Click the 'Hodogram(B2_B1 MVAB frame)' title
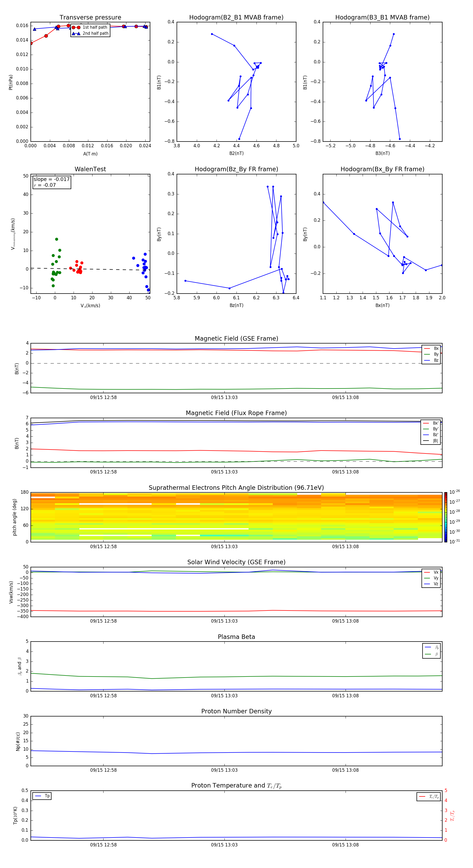Image resolution: width=473 pixels, height=868 pixels. [x=236, y=18]
